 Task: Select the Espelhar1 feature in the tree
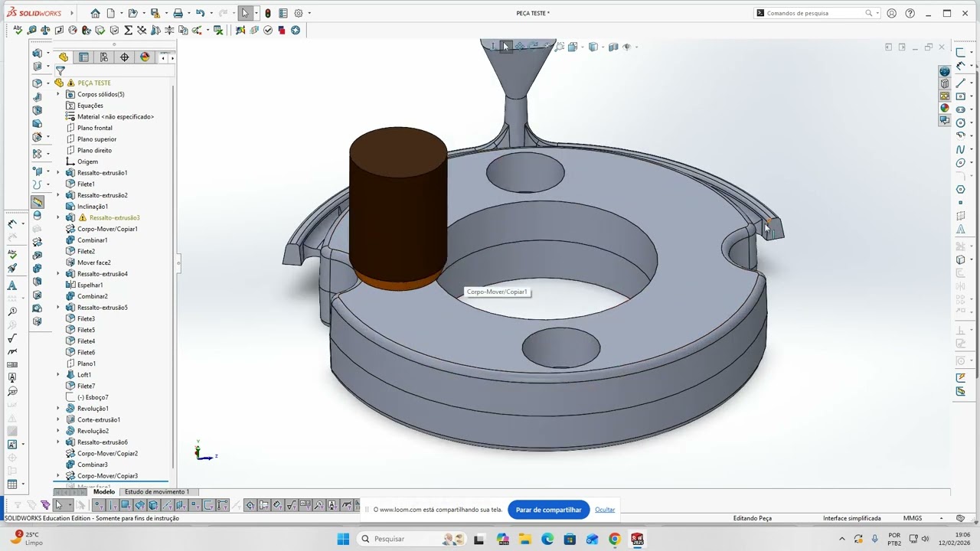click(x=90, y=285)
